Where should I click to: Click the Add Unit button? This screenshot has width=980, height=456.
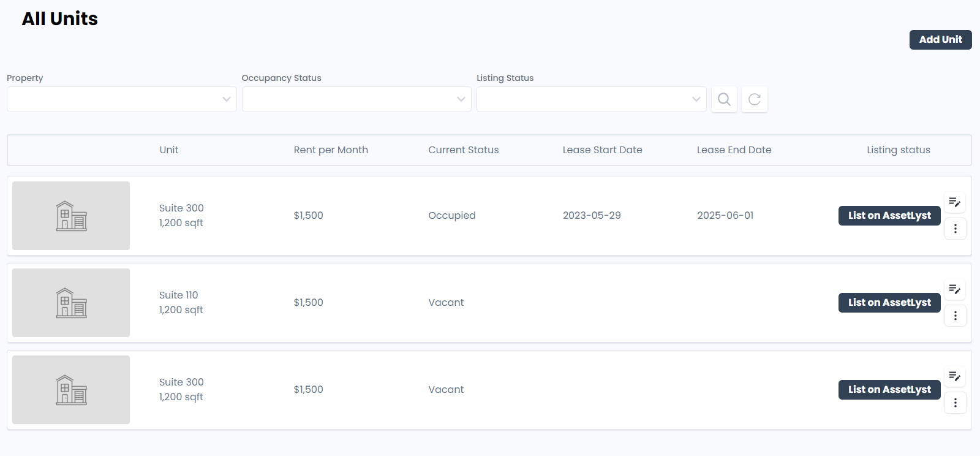click(x=940, y=40)
